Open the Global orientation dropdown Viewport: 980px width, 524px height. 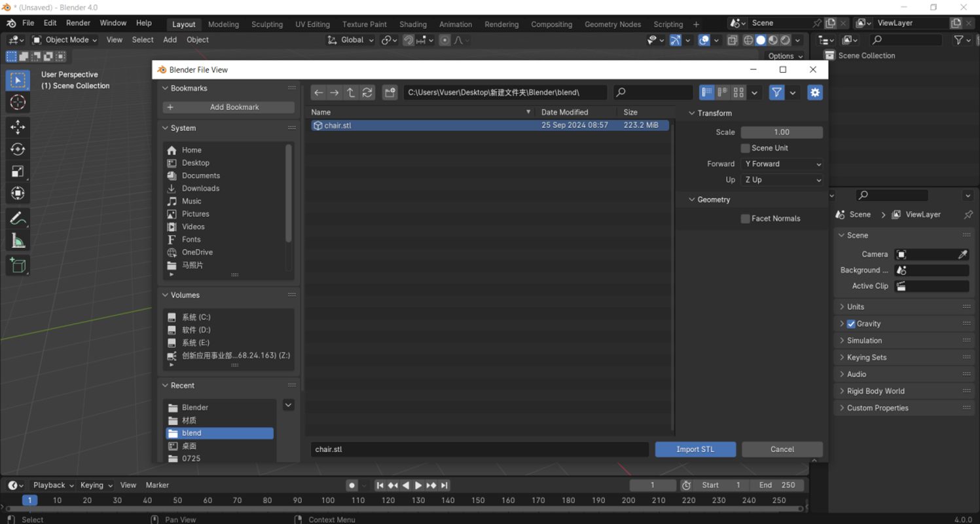pyautogui.click(x=351, y=40)
